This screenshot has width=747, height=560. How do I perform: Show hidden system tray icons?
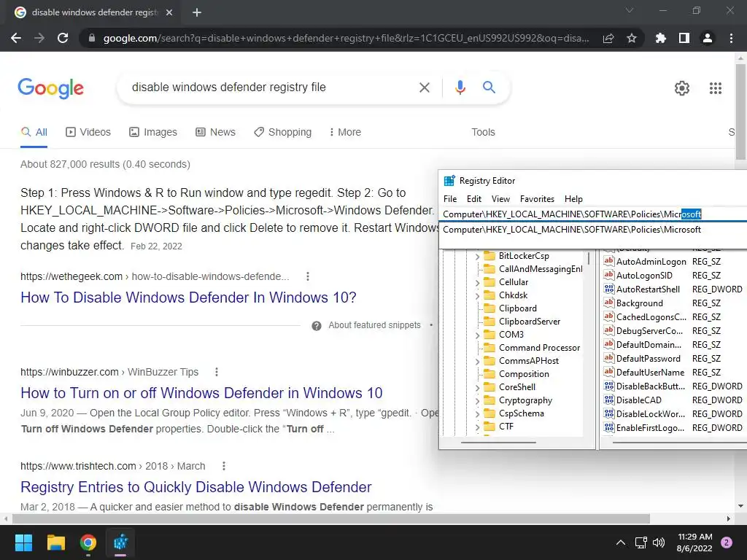621,542
